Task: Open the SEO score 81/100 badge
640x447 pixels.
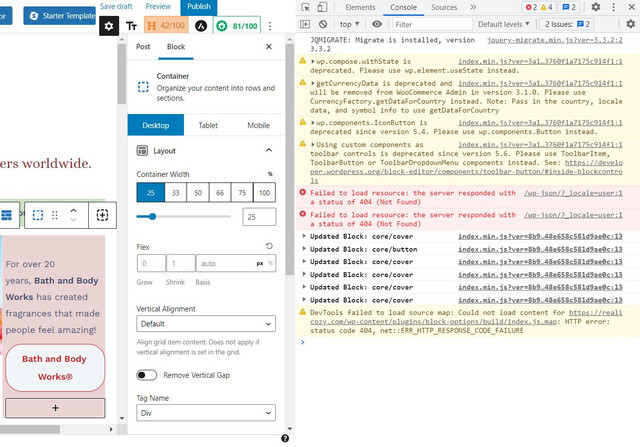Action: coord(238,26)
